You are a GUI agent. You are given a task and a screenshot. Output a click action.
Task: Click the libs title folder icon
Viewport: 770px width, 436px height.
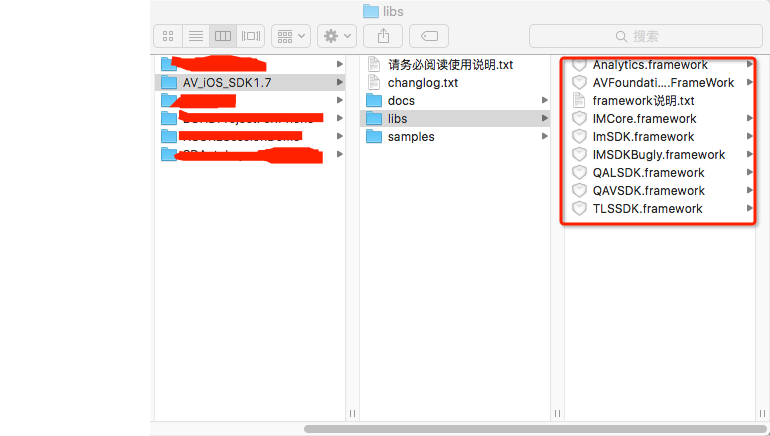(371, 11)
